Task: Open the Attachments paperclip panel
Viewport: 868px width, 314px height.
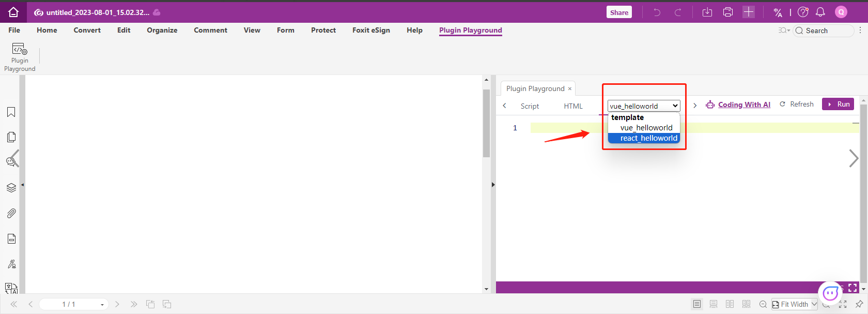Action: pyautogui.click(x=11, y=213)
